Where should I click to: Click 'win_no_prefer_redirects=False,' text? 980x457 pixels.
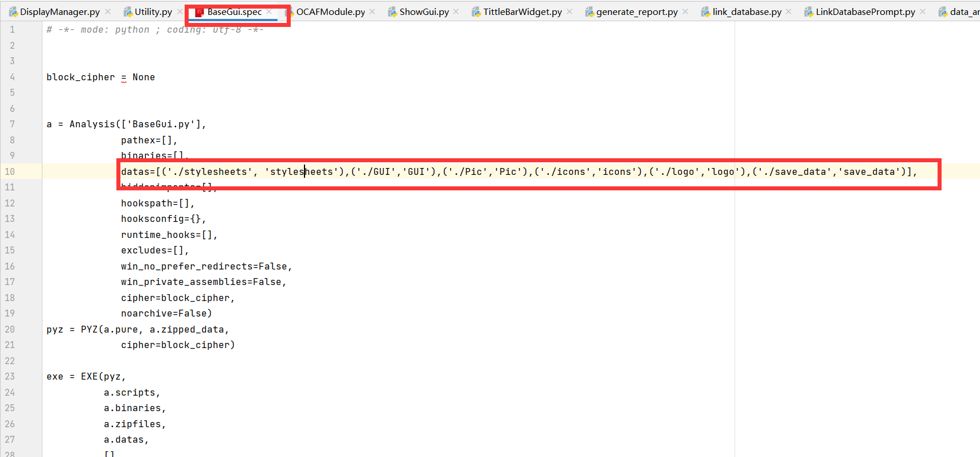point(206,267)
